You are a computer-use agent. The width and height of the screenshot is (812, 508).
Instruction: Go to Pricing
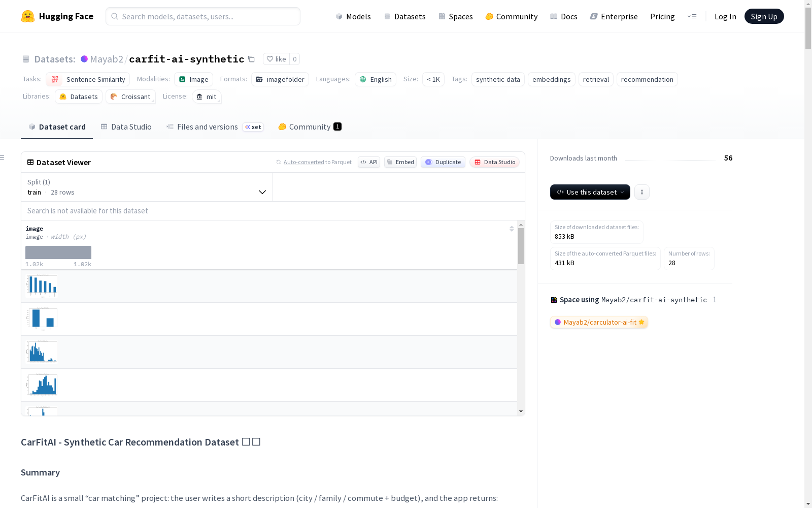[x=662, y=16]
